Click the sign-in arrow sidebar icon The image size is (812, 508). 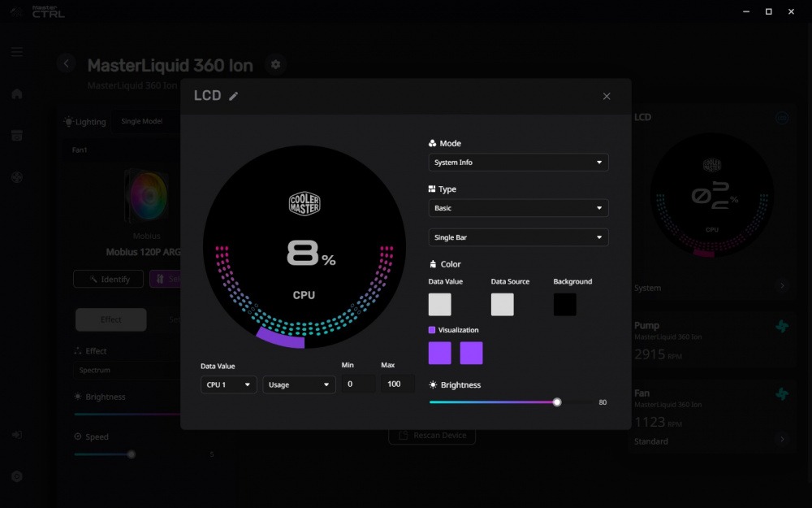click(x=17, y=434)
